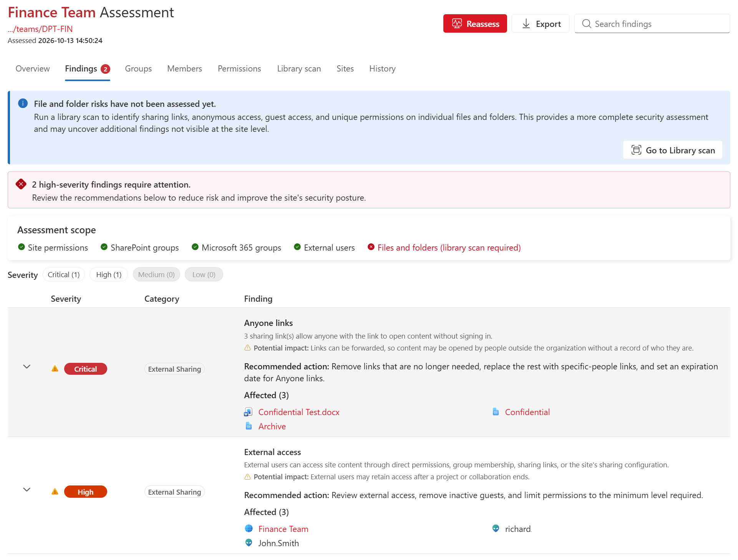Click the Word document icon for Confidential Test.docx
This screenshot has width=738, height=560.
248,412
